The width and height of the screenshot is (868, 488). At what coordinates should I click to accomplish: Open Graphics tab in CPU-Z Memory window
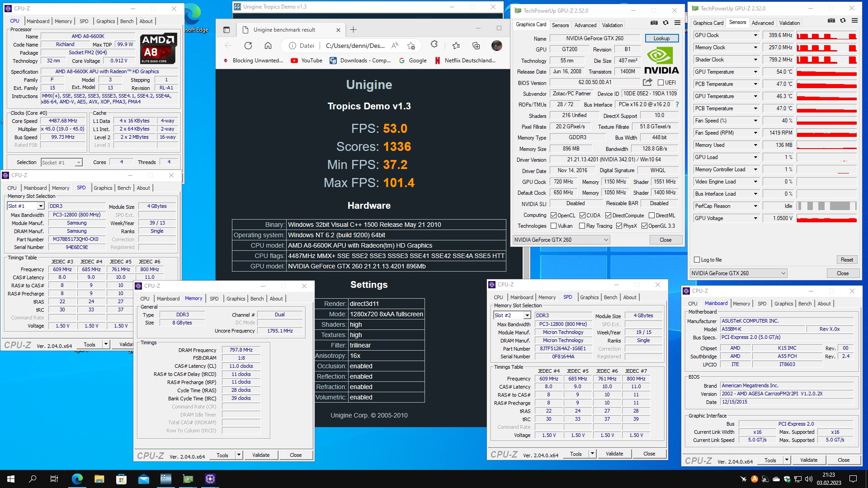coord(236,299)
